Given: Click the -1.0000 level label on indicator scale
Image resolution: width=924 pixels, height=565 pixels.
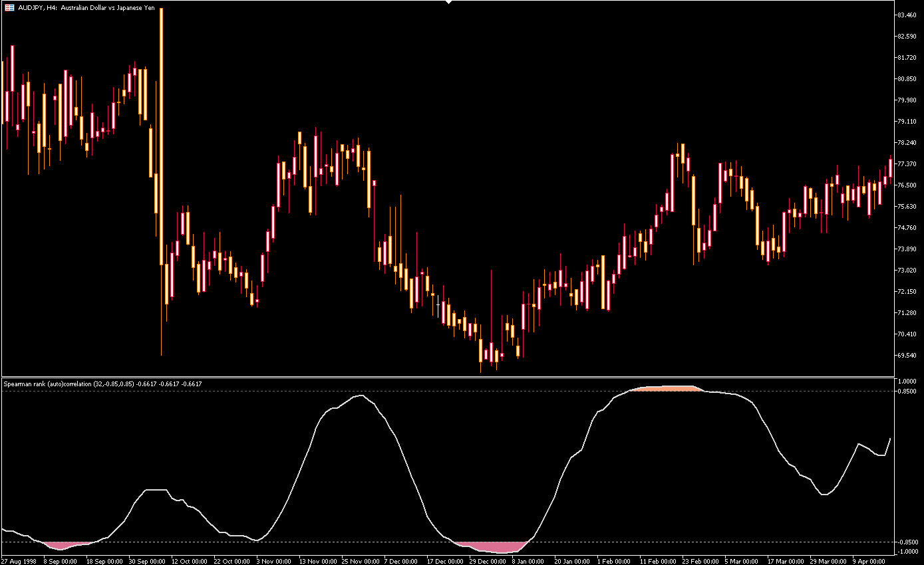Looking at the screenshot, I should point(907,552).
